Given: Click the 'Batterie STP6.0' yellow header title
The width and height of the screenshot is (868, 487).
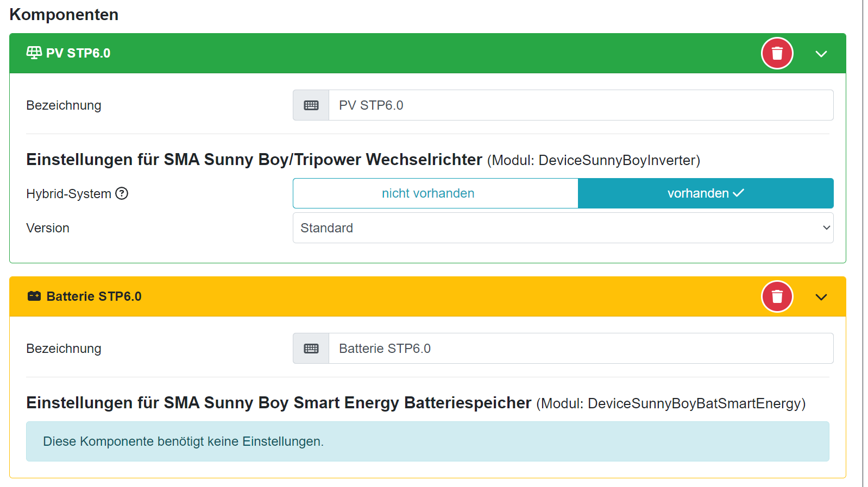Looking at the screenshot, I should tap(94, 296).
